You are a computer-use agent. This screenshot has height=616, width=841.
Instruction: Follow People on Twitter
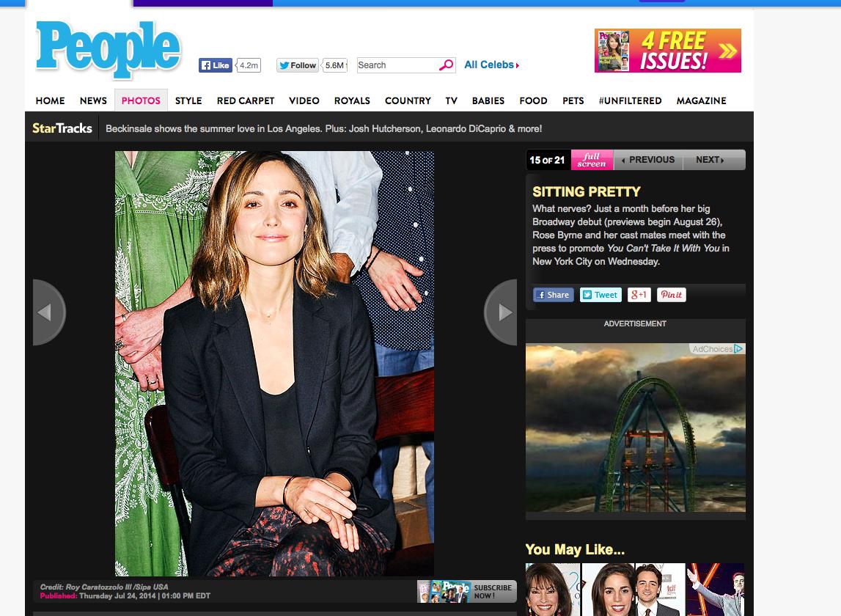[298, 65]
